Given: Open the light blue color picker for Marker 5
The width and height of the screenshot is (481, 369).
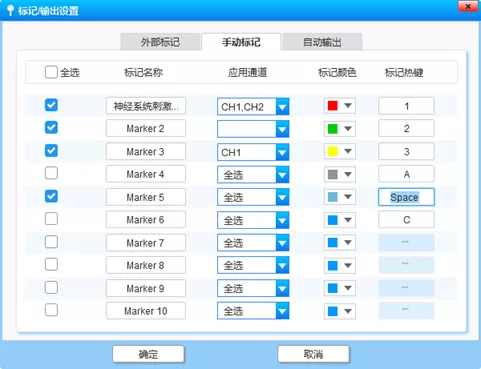Looking at the screenshot, I should (x=340, y=197).
